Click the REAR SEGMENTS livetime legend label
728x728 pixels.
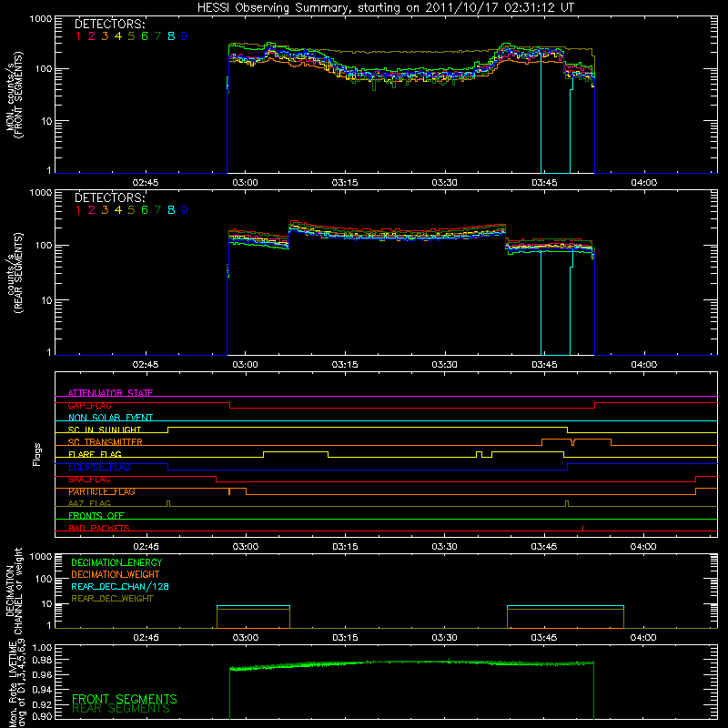[x=121, y=709]
